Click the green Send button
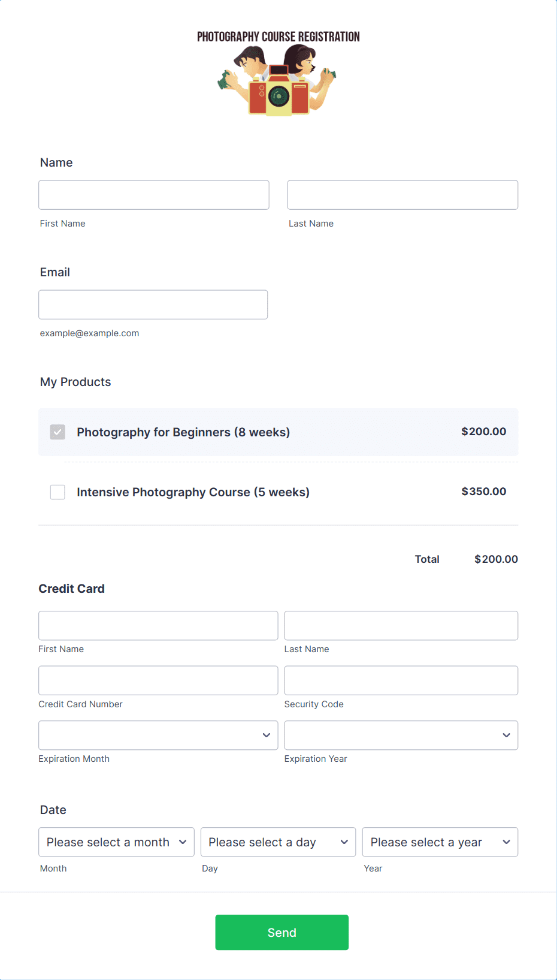Viewport: 557px width, 980px height. [282, 932]
